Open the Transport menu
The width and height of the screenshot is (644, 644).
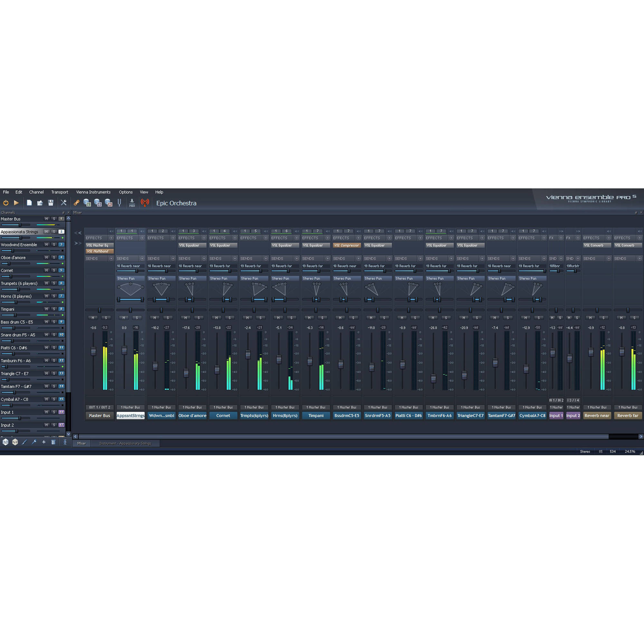coord(60,192)
